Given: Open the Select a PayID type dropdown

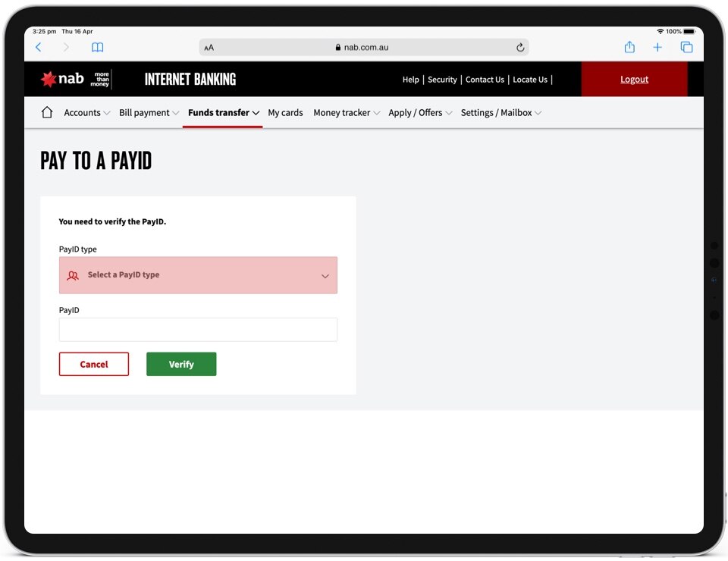Looking at the screenshot, I should point(198,275).
